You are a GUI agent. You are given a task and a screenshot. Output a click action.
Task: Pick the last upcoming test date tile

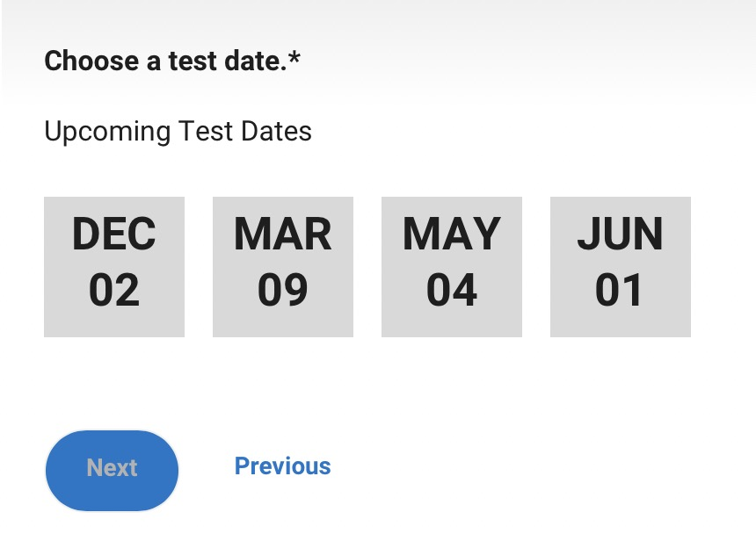point(621,266)
